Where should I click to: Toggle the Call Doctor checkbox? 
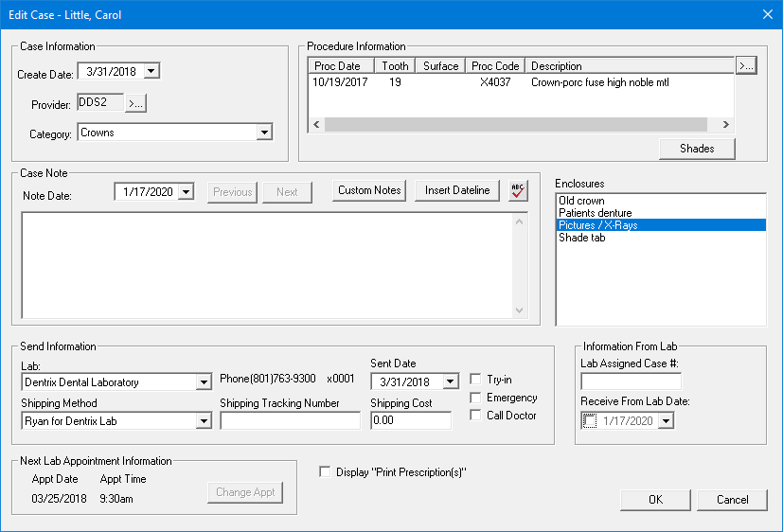click(x=476, y=416)
